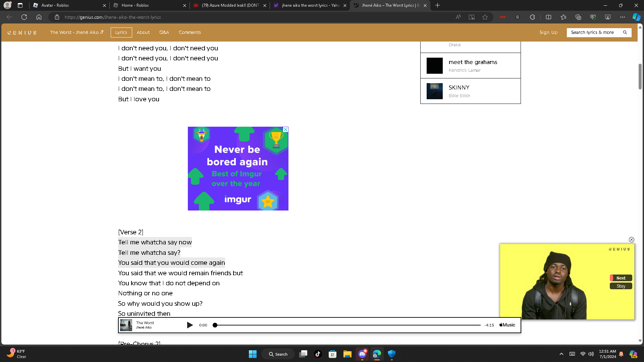
Task: Click the Sign Up link
Action: (x=548, y=33)
